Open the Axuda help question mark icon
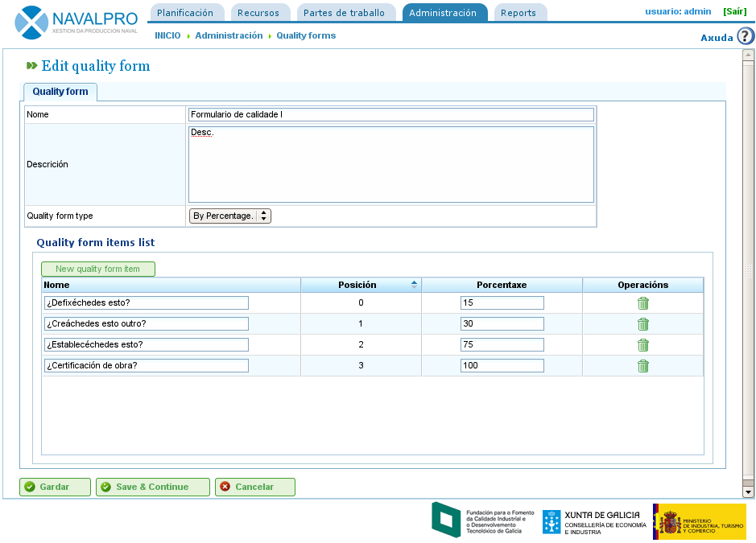The height and width of the screenshot is (543, 756). 746,37
